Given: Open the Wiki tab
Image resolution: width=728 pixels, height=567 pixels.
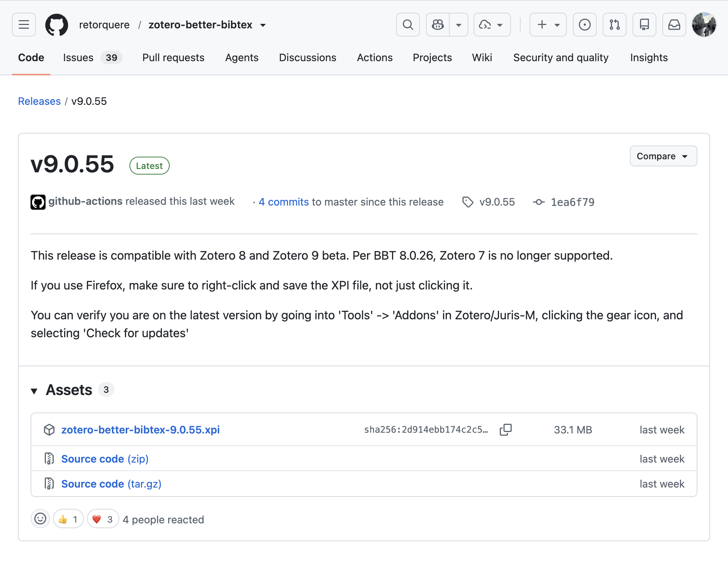Looking at the screenshot, I should click(x=482, y=57).
